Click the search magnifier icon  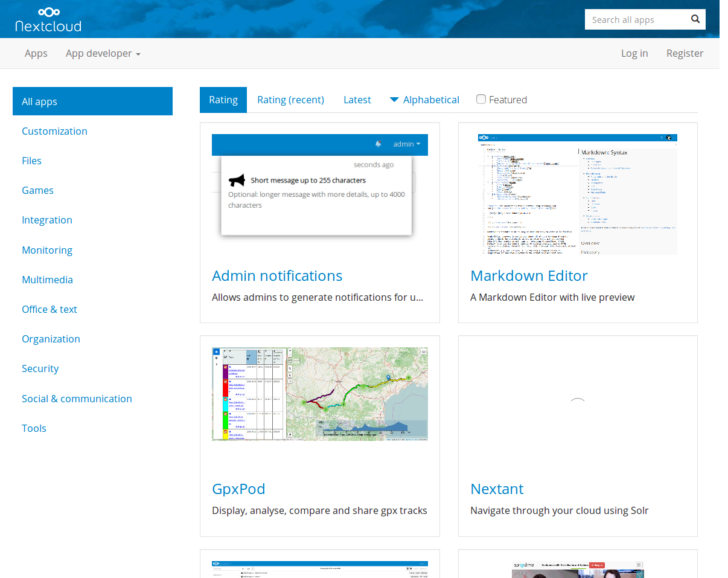[x=695, y=19]
